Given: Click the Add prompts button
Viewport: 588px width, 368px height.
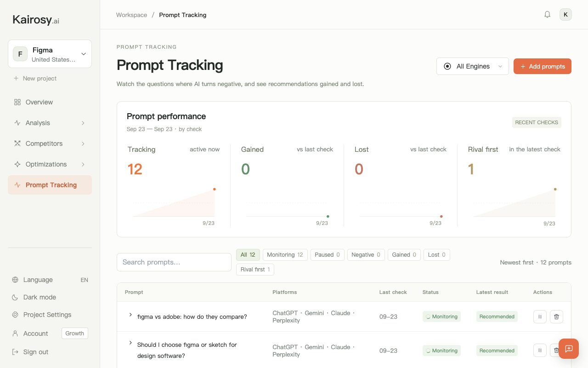Looking at the screenshot, I should coord(543,66).
